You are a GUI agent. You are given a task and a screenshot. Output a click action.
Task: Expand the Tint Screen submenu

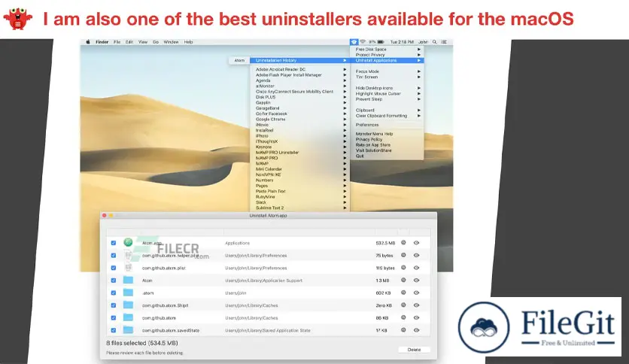pyautogui.click(x=387, y=77)
